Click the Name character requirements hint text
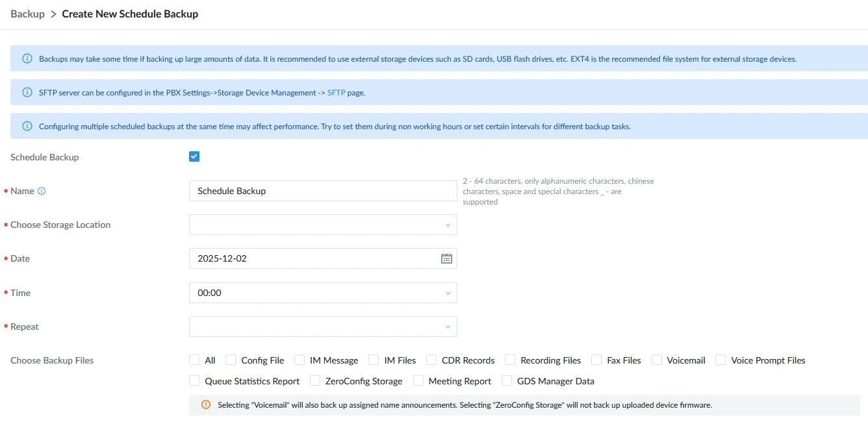The image size is (868, 422). click(x=558, y=192)
